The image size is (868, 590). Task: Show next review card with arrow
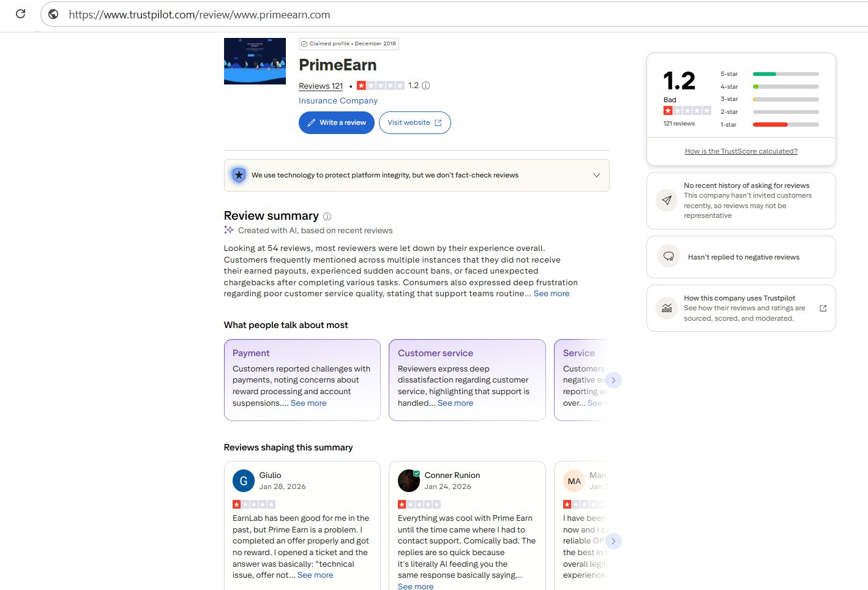point(613,541)
